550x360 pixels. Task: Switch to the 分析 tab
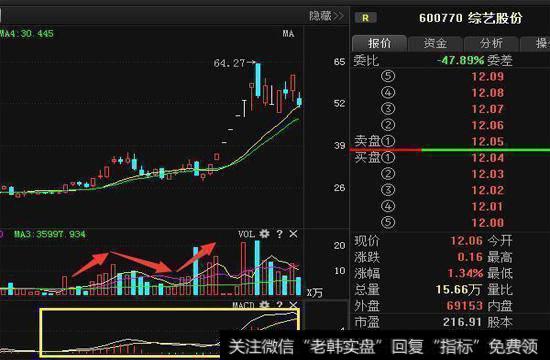coord(491,43)
